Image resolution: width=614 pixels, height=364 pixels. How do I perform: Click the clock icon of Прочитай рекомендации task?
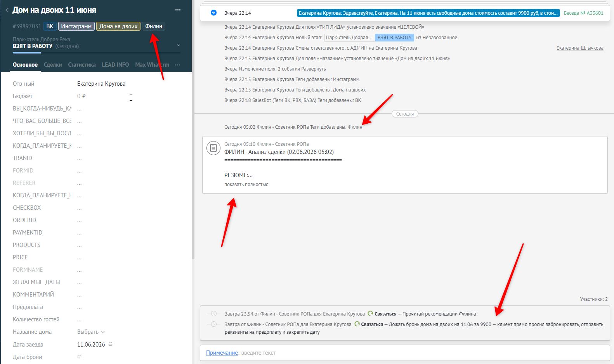213,314
